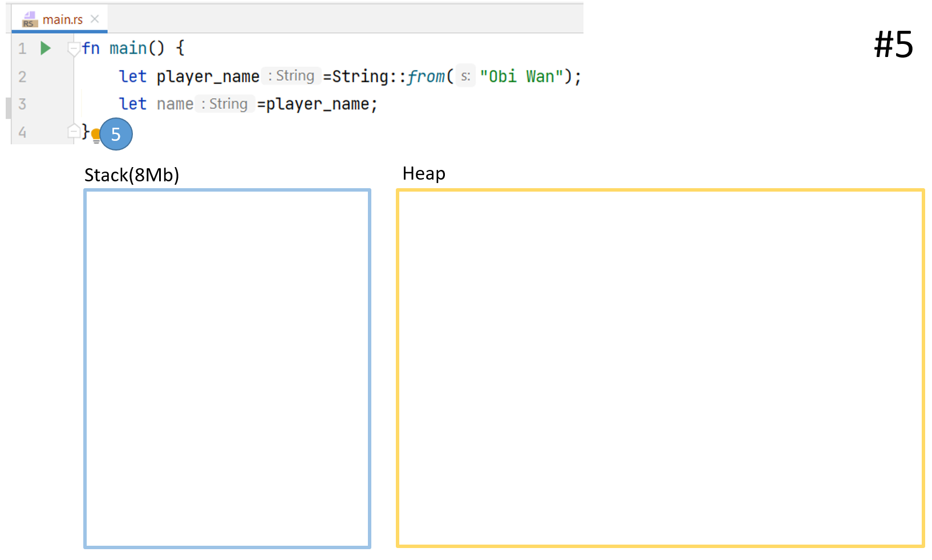Select the main.rs editor tab
Screen dimensions: 932x560
pyautogui.click(x=62, y=19)
